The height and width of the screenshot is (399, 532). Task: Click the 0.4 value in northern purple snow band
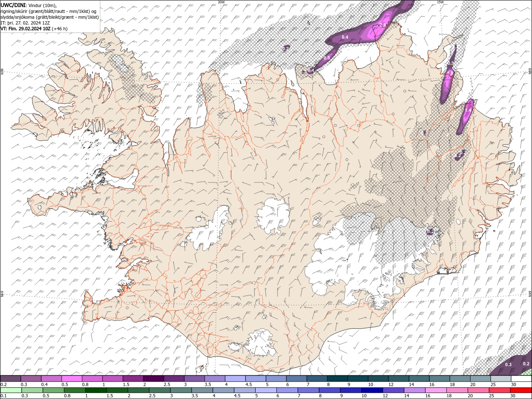pyautogui.click(x=345, y=37)
